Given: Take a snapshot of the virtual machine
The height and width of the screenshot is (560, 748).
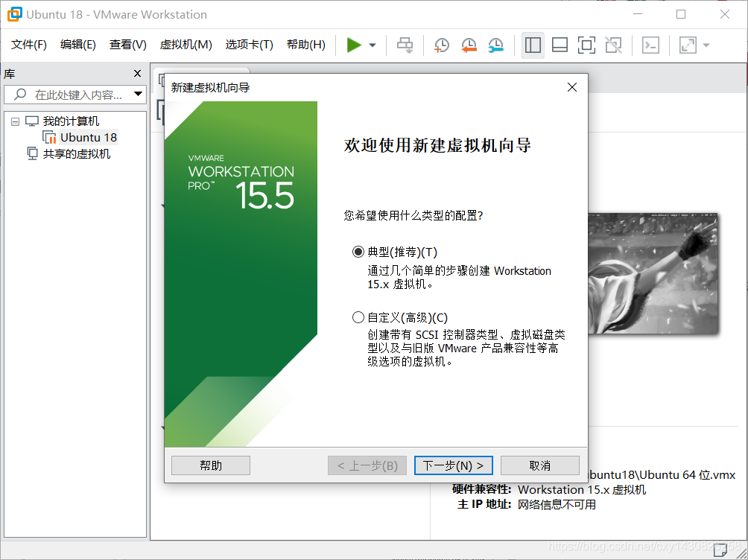Looking at the screenshot, I should point(442,45).
